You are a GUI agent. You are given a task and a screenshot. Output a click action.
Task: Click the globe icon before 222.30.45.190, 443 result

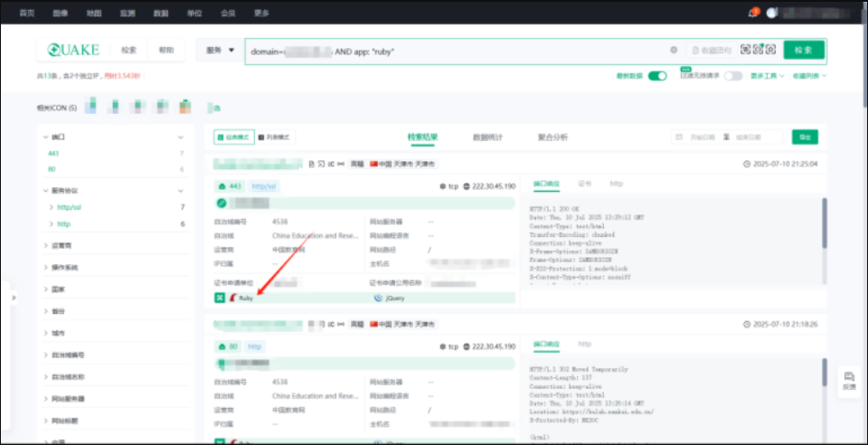467,186
